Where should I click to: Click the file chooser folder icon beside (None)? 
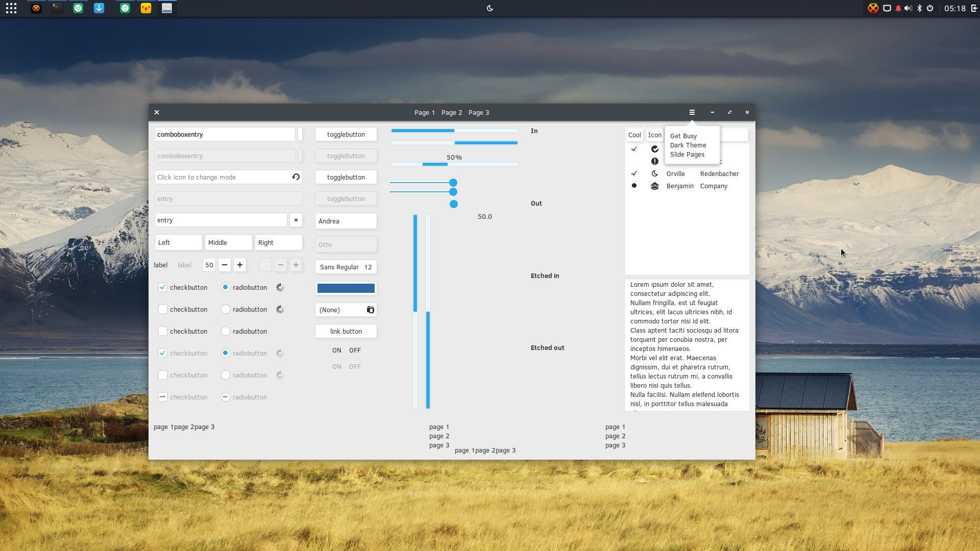(x=371, y=310)
